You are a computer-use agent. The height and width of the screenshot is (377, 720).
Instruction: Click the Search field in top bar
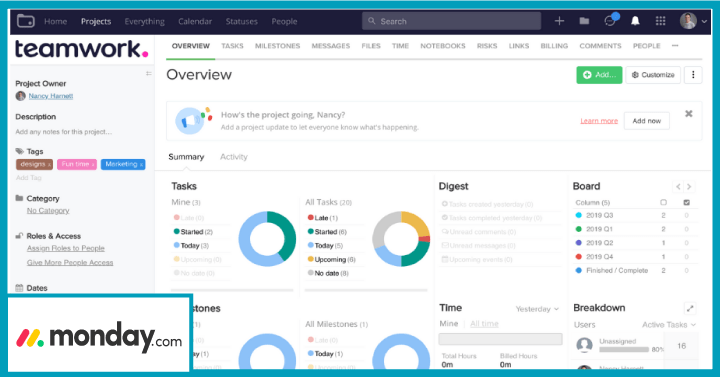pos(451,21)
